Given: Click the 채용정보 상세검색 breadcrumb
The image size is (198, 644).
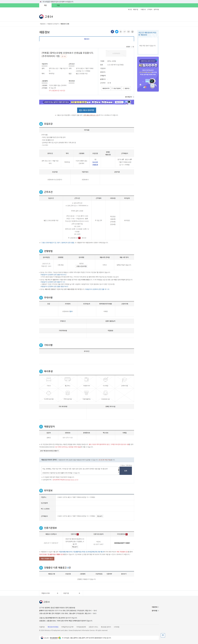Looking at the screenshot, I should [x=53, y=24].
